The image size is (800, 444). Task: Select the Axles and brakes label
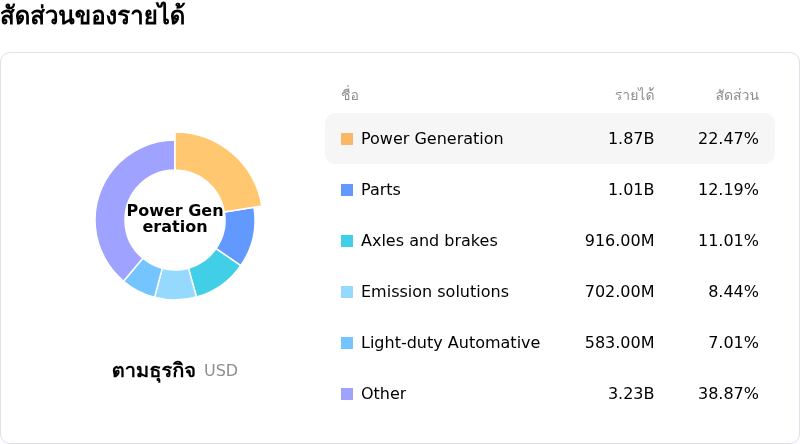(429, 241)
